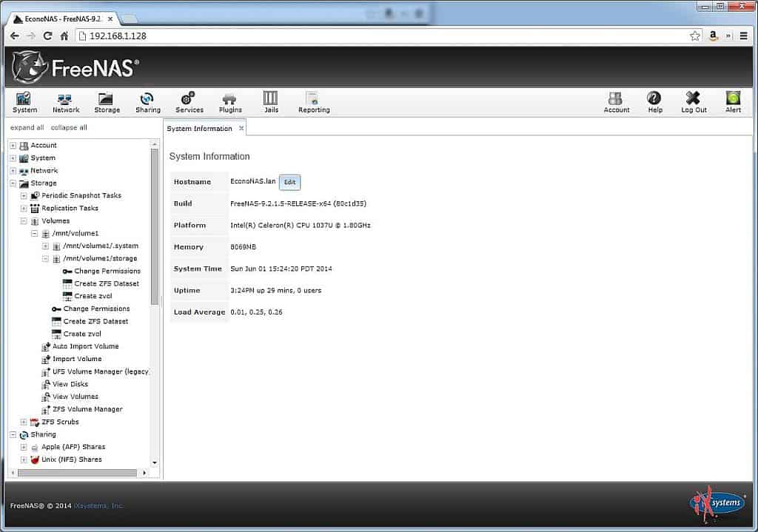The image size is (758, 532).
Task: Open the System toolbar icon
Action: pos(24,102)
